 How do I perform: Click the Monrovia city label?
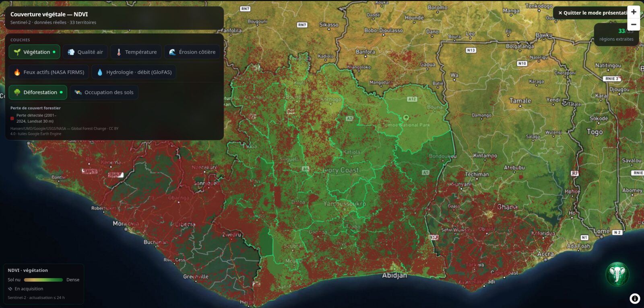(x=126, y=224)
